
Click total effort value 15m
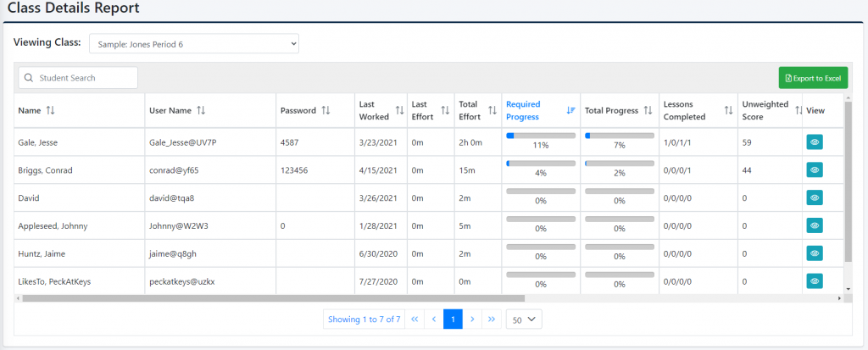(x=466, y=170)
